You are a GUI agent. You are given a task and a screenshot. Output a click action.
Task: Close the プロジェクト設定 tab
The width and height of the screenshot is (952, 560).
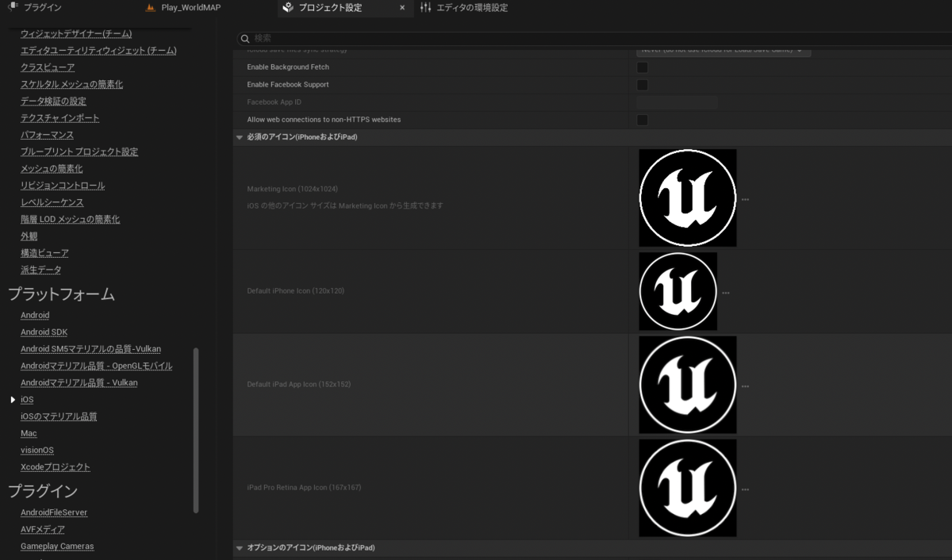(401, 7)
